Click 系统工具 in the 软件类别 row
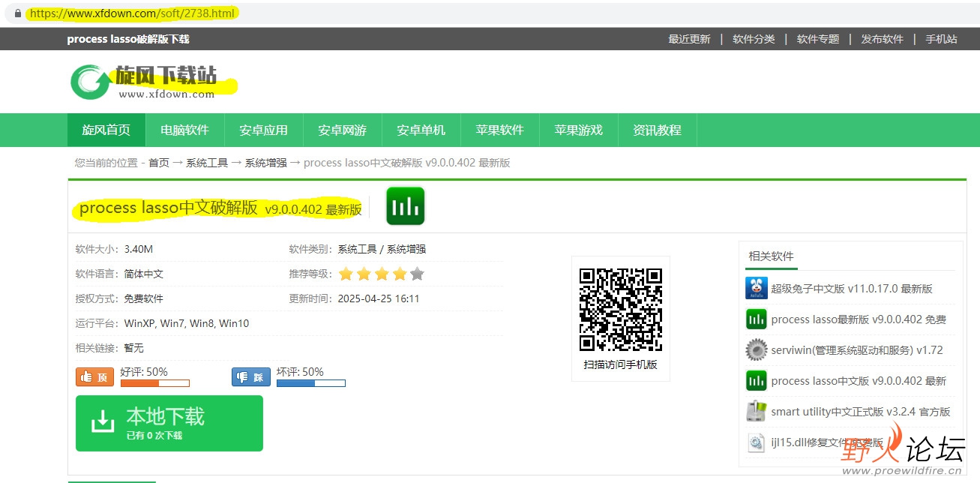The width and height of the screenshot is (980, 483). (357, 249)
